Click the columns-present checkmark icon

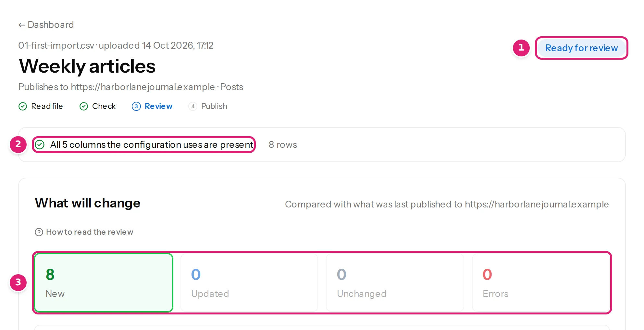point(40,145)
